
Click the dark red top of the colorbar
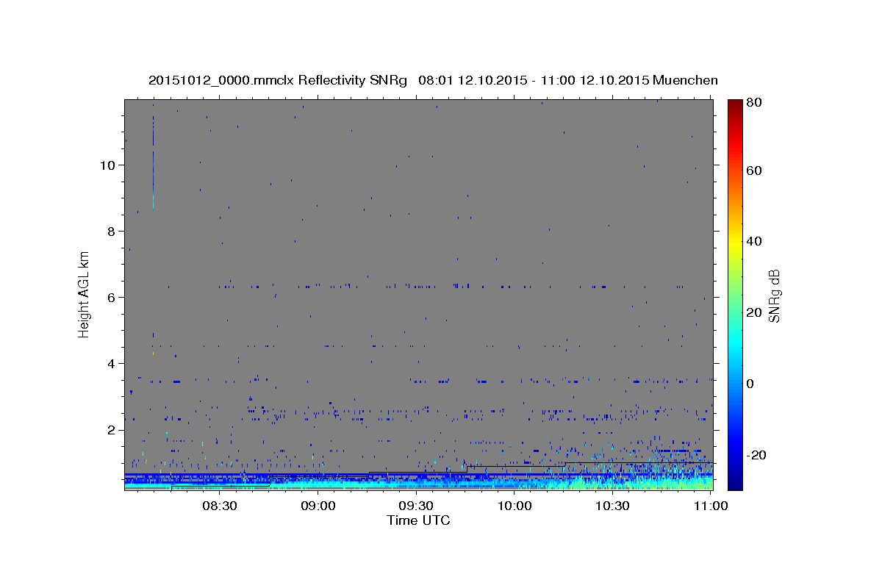tap(735, 107)
